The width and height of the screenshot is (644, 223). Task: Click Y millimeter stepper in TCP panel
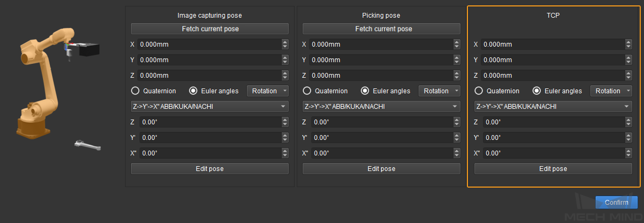click(628, 60)
